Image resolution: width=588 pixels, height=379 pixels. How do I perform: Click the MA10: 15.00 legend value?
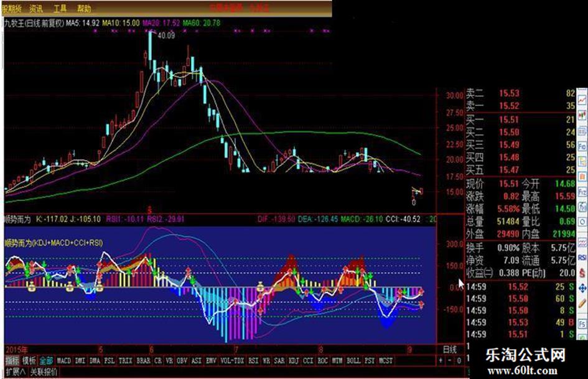tap(121, 23)
